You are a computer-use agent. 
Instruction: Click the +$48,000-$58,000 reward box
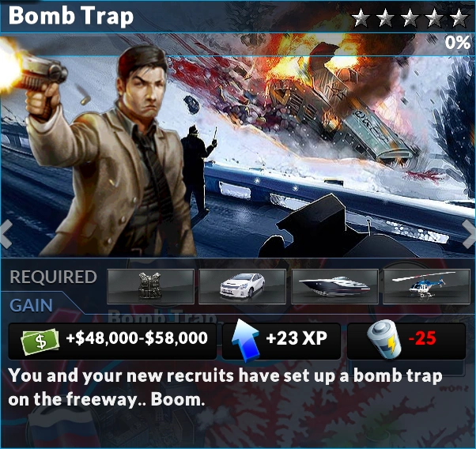tap(112, 341)
